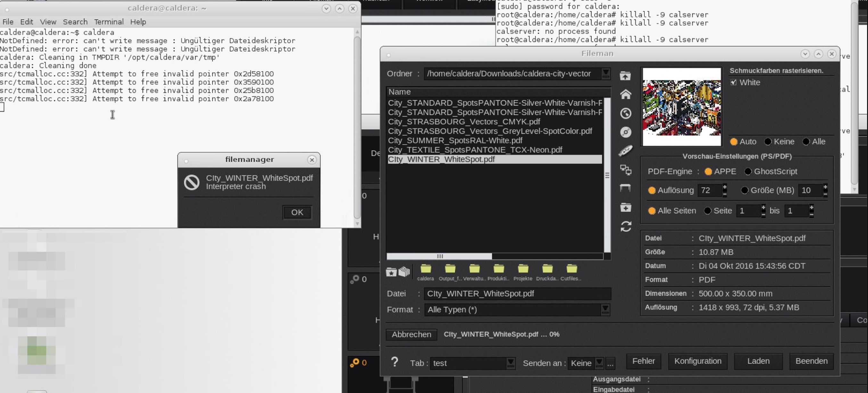Open the Home directory icon

point(626,94)
